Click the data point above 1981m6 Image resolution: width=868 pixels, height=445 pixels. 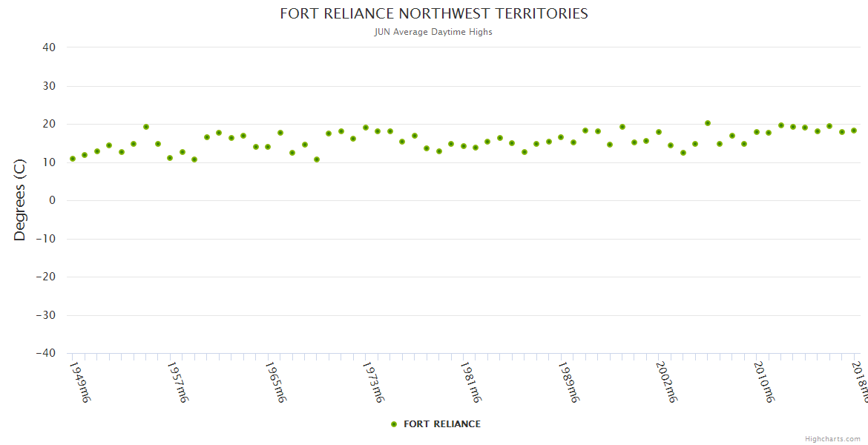click(464, 146)
